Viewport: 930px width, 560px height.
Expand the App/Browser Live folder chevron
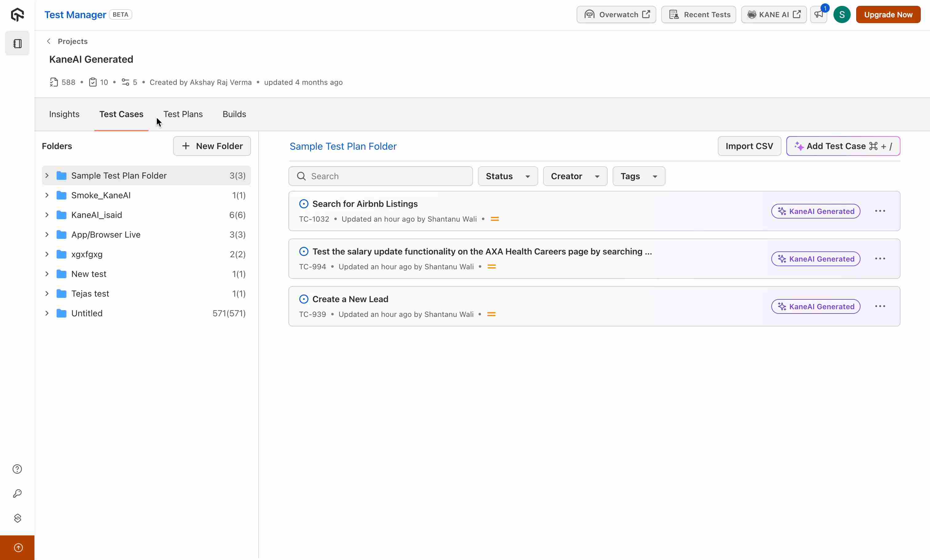tap(47, 235)
